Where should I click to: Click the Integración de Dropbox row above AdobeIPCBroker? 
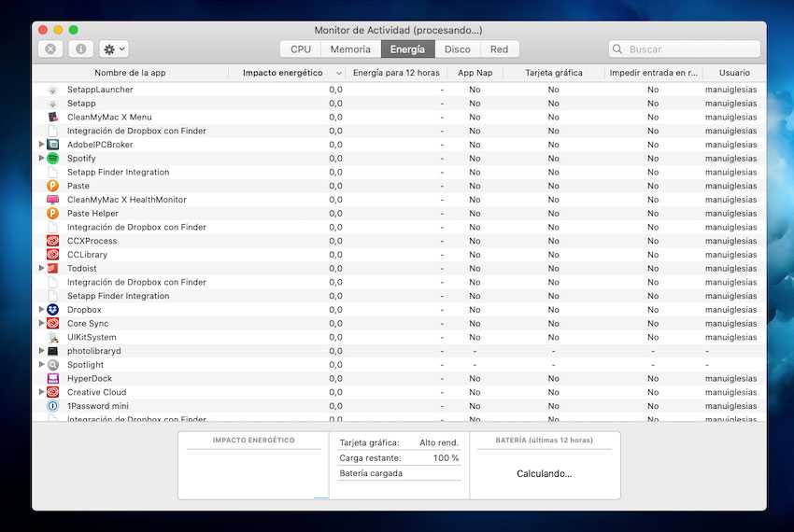coord(399,131)
